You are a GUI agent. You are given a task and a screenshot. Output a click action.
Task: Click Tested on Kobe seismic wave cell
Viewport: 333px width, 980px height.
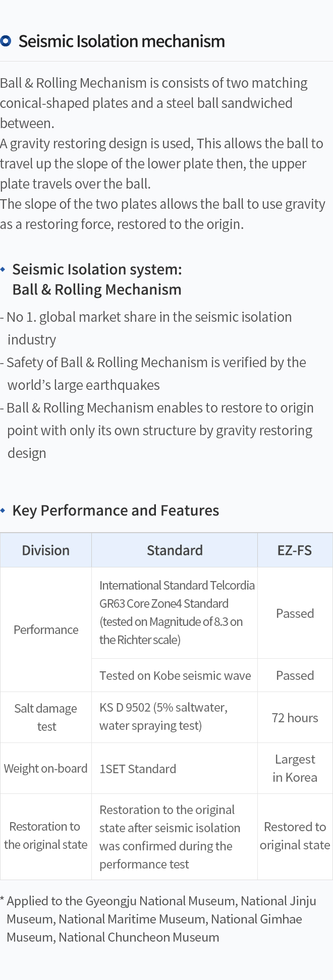click(x=175, y=675)
